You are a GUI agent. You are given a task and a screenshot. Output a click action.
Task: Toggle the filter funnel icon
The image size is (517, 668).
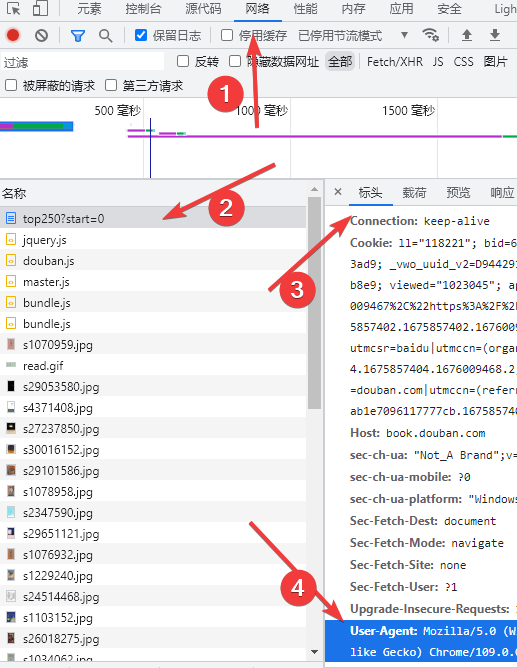pos(78,36)
